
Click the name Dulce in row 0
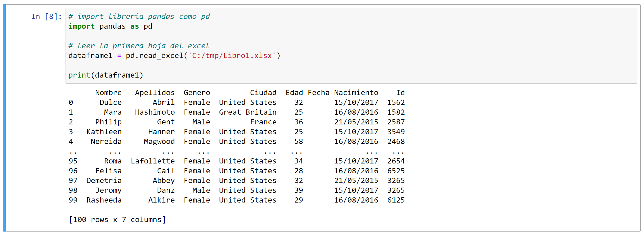[x=111, y=103]
